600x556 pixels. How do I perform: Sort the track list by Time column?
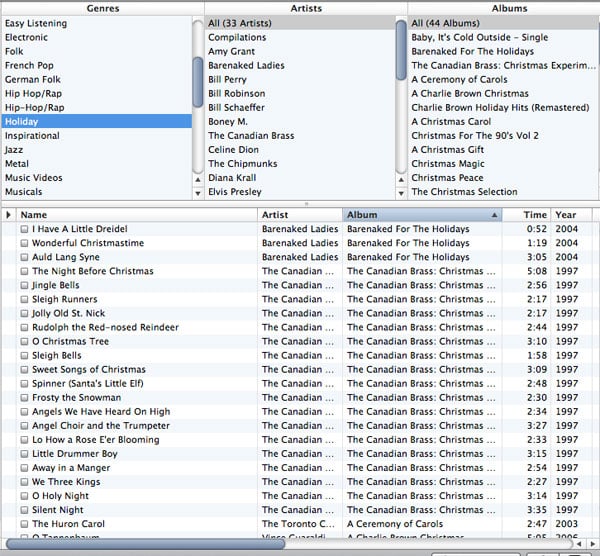click(x=535, y=215)
